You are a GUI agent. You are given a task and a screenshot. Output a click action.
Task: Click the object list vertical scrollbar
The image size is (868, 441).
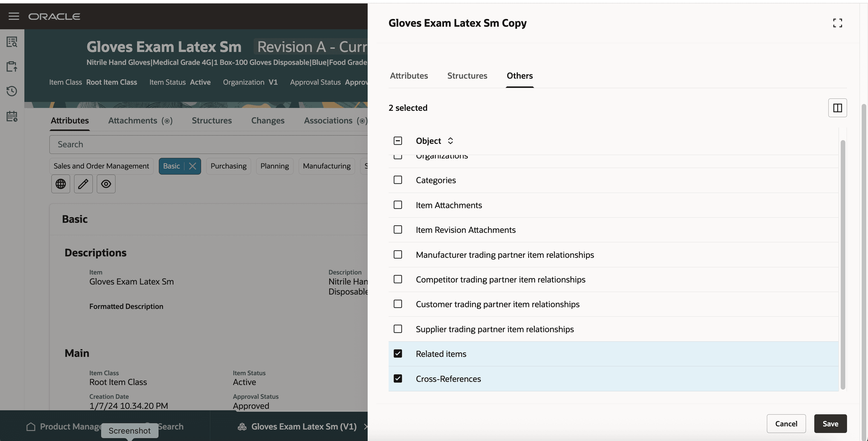pyautogui.click(x=843, y=264)
